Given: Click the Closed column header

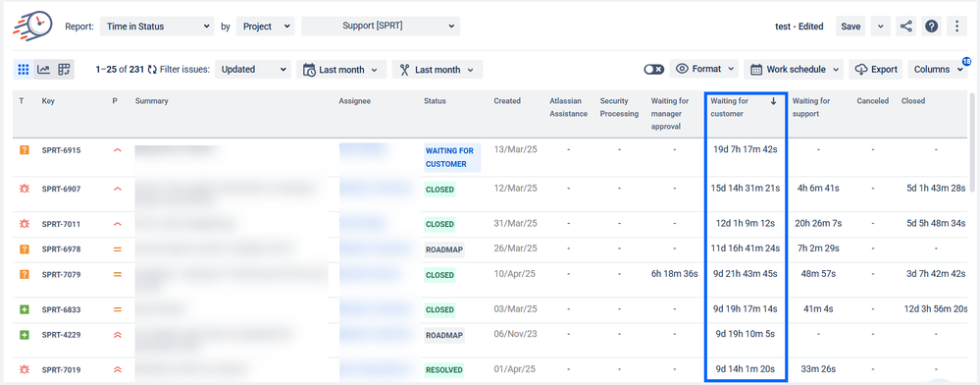Looking at the screenshot, I should 913,101.
